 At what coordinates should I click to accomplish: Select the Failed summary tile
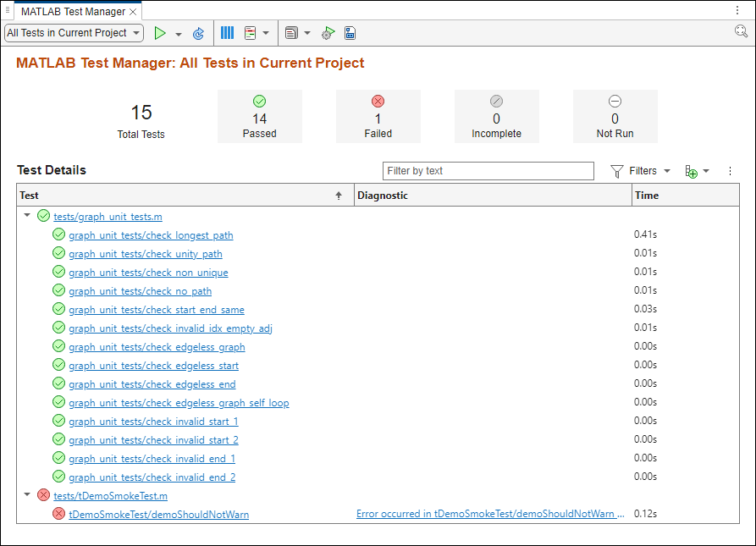378,116
